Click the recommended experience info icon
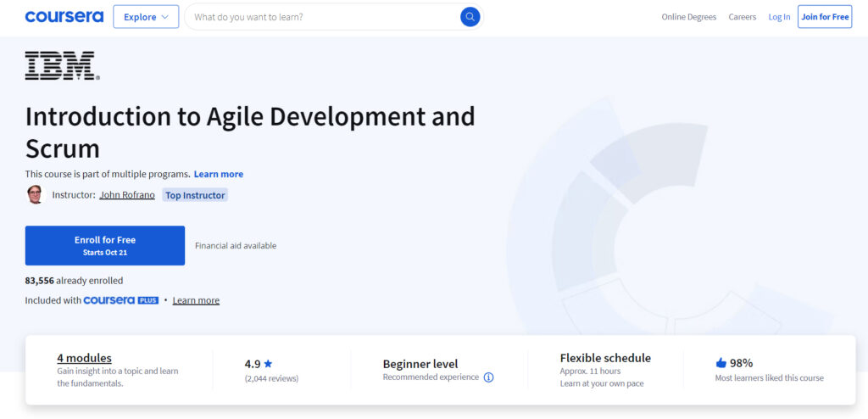This screenshot has width=868, height=419. click(488, 377)
